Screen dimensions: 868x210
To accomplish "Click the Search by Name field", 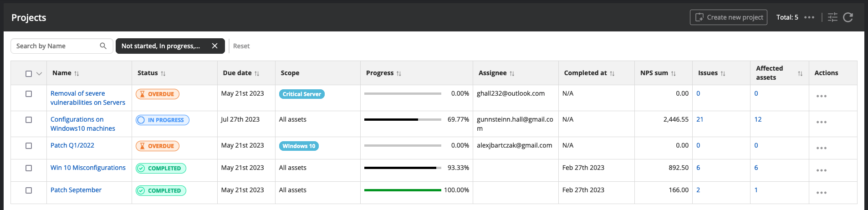I will pos(56,46).
